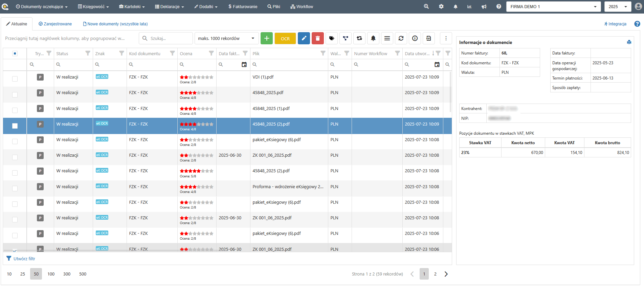Delete using the red trash button
This screenshot has width=644, height=286.
(317, 39)
